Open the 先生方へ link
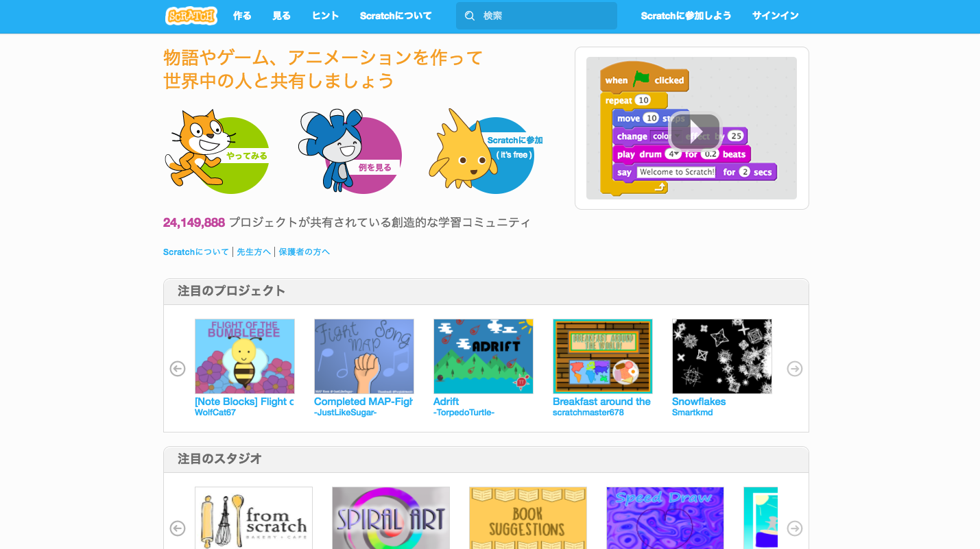Viewport: 980px width, 549px height. click(x=254, y=252)
